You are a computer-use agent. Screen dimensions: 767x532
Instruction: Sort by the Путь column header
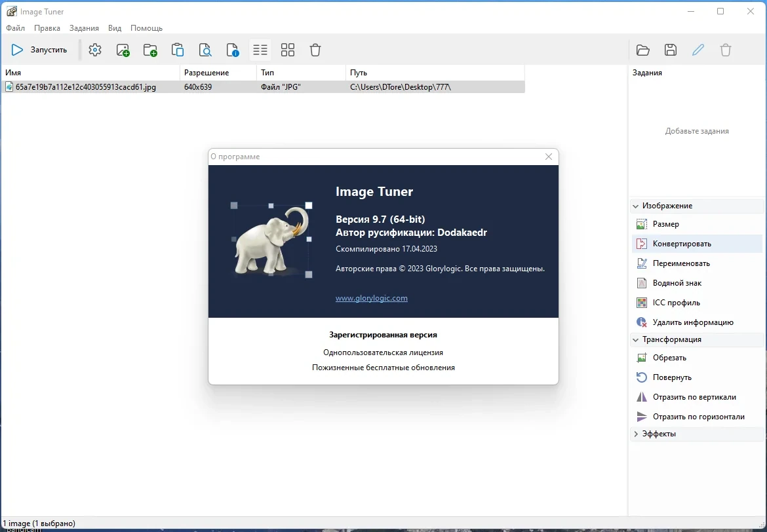coord(435,73)
